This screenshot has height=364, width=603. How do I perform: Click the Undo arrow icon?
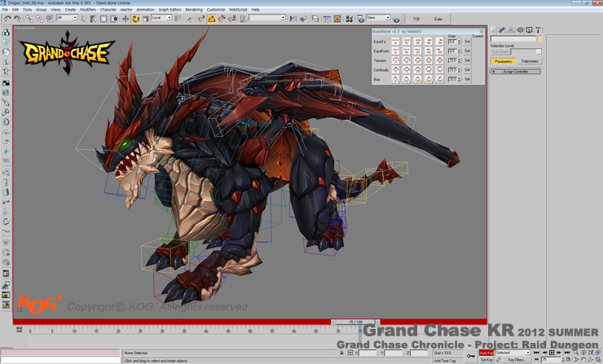pos(8,18)
